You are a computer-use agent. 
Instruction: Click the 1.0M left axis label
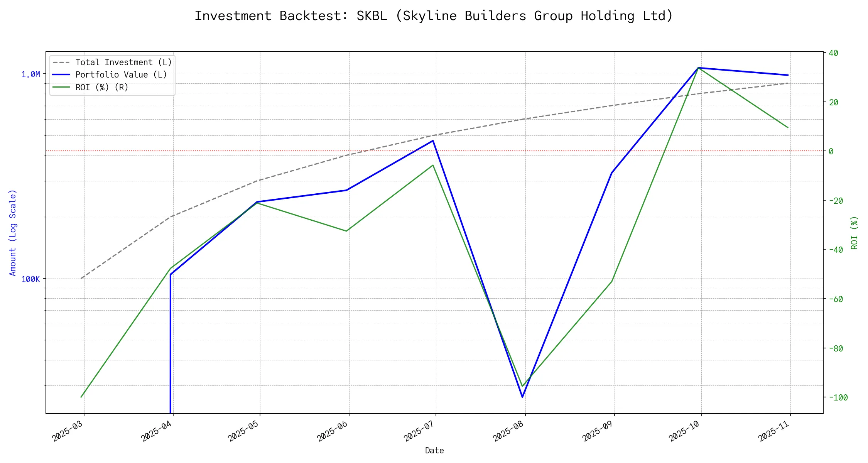point(30,74)
